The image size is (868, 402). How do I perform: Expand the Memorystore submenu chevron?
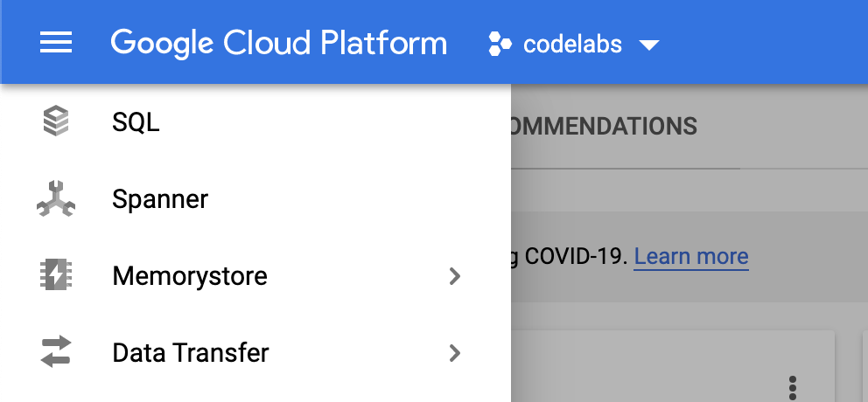point(454,277)
